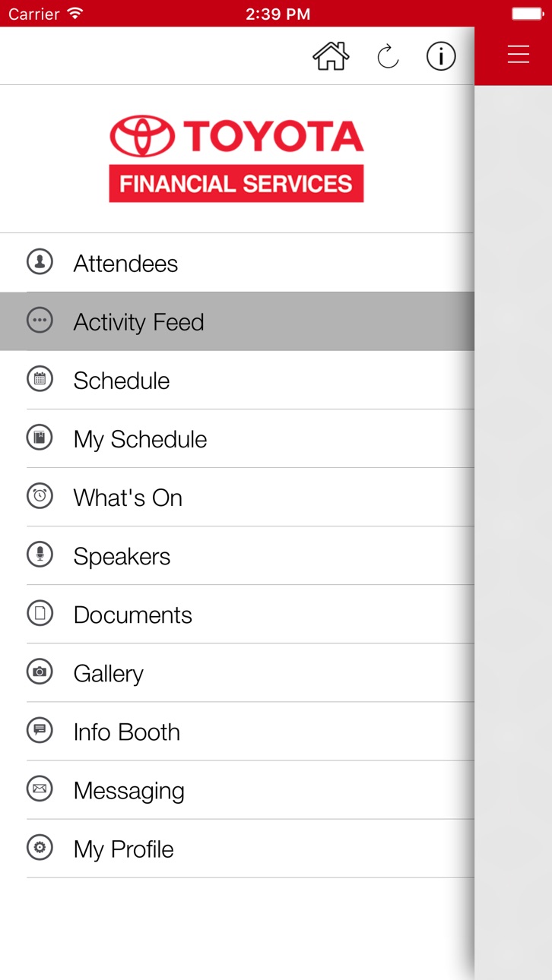Open the Info Booth entry
This screenshot has width=552, height=980.
[x=237, y=731]
